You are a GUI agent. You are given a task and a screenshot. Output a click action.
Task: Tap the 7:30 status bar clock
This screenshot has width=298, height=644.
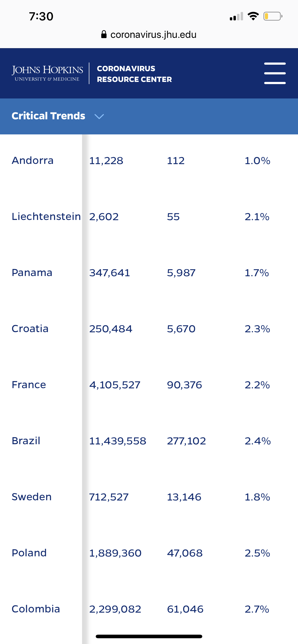click(x=41, y=16)
